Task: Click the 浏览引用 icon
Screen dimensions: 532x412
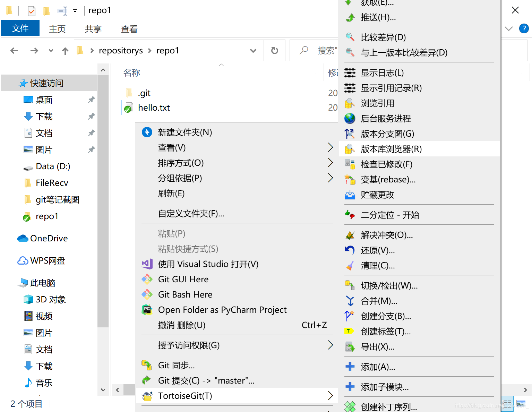Action: point(350,103)
